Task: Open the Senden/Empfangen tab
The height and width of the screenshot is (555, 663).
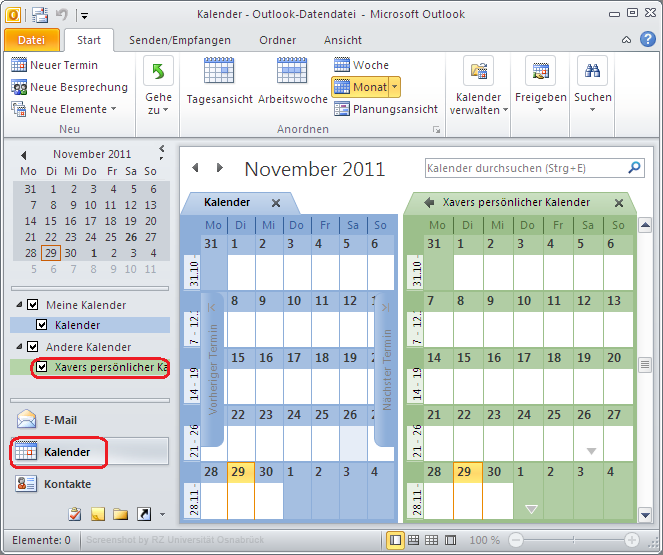Action: (180, 40)
